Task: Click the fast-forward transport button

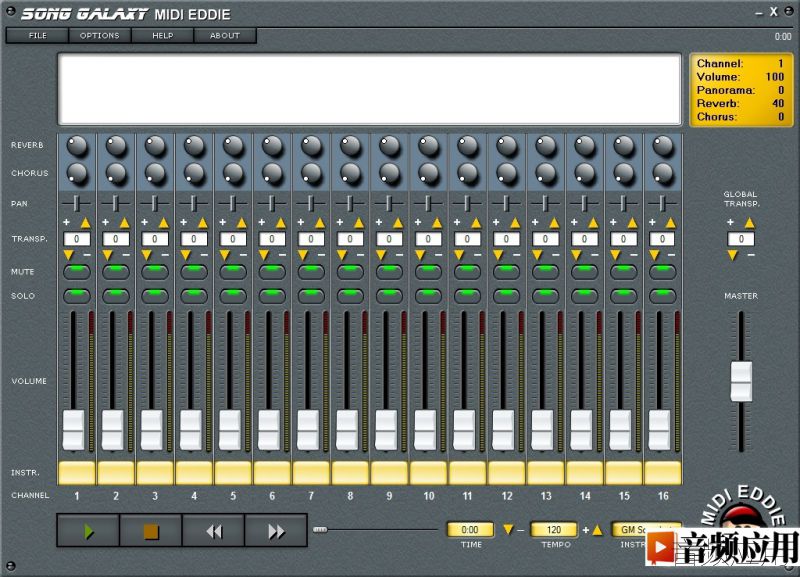Action: coord(276,531)
